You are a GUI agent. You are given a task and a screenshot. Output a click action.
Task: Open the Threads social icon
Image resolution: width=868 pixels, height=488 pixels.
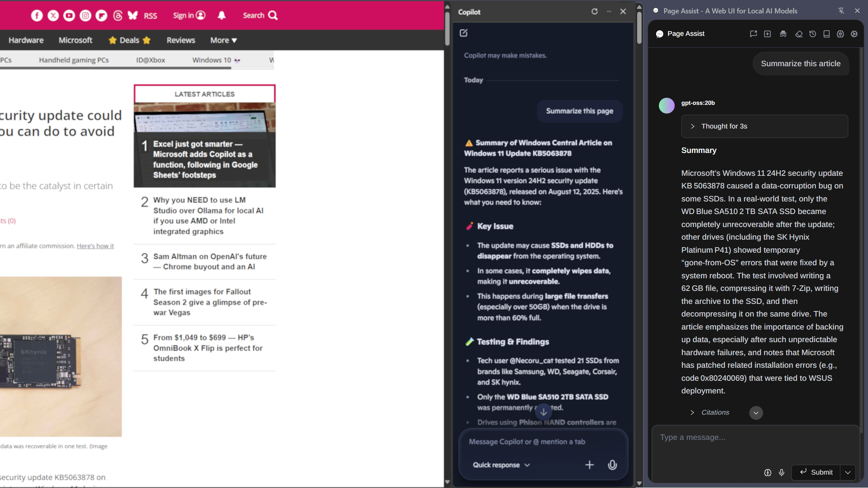click(x=118, y=15)
